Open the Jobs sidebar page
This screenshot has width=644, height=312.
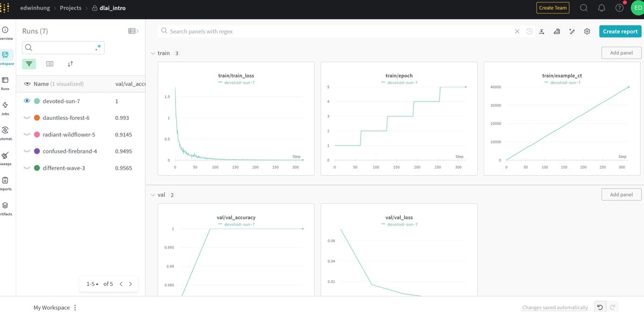point(5,108)
